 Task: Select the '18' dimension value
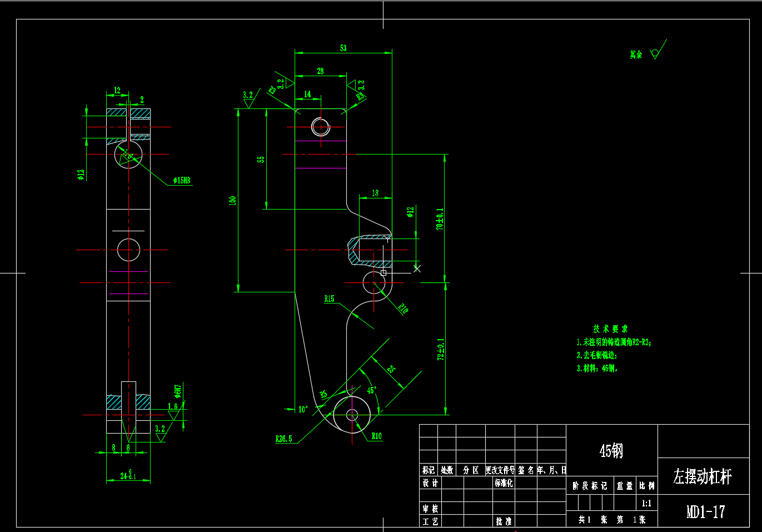point(375,193)
